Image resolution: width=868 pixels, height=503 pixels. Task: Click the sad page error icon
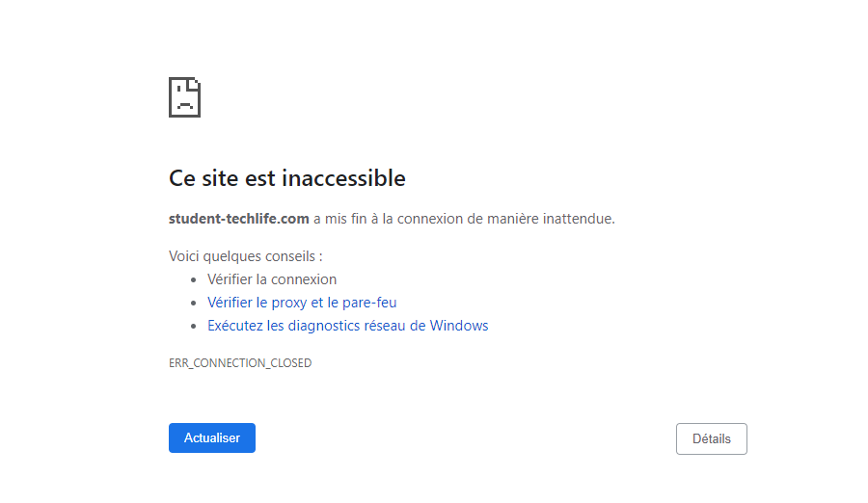coord(184,97)
